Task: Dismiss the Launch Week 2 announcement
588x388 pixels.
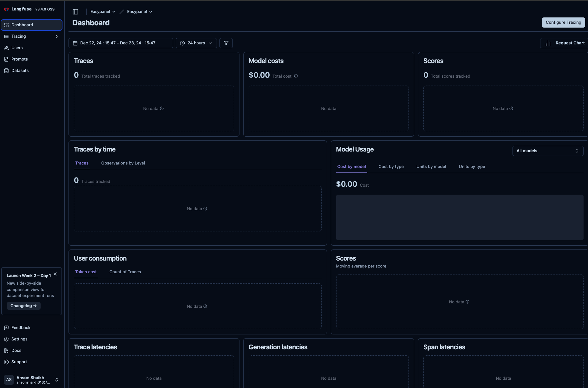Action: (x=55, y=274)
